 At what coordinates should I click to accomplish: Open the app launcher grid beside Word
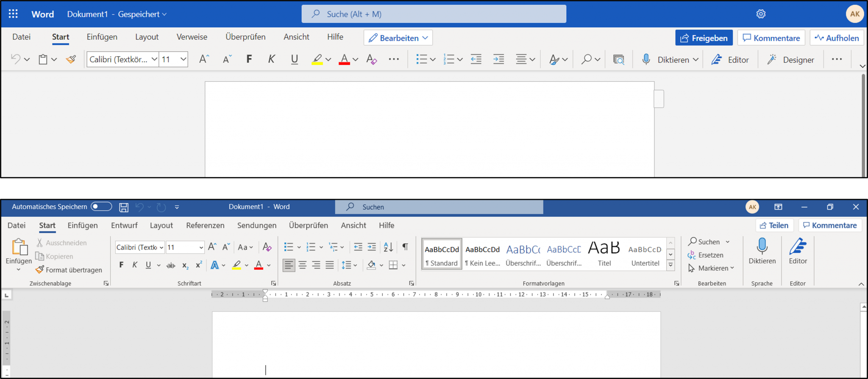click(13, 14)
